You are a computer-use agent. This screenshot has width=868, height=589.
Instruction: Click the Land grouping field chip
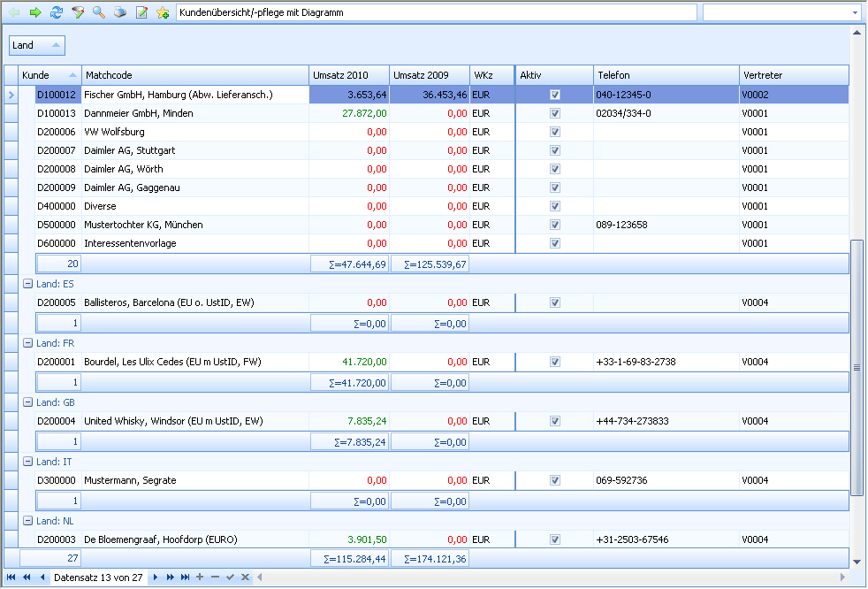point(37,45)
